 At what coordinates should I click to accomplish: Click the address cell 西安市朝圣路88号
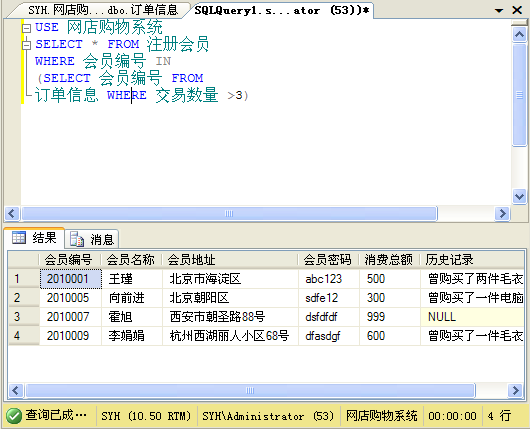[x=230, y=317]
